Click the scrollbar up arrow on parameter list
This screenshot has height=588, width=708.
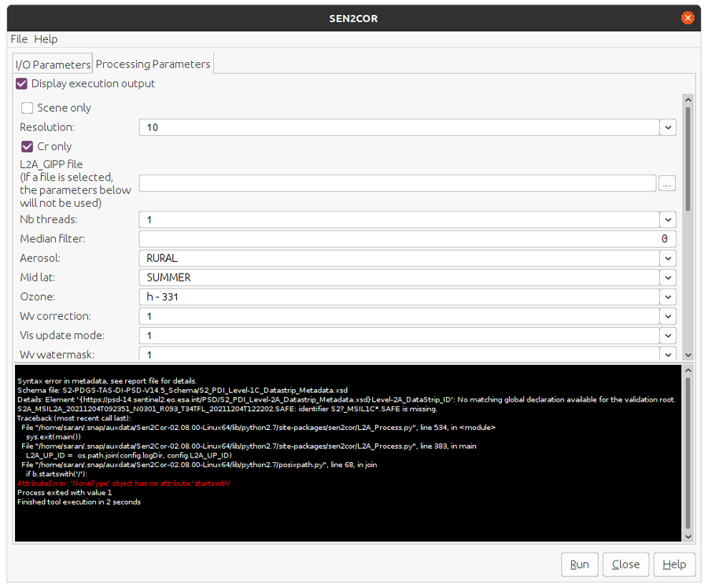pos(688,100)
